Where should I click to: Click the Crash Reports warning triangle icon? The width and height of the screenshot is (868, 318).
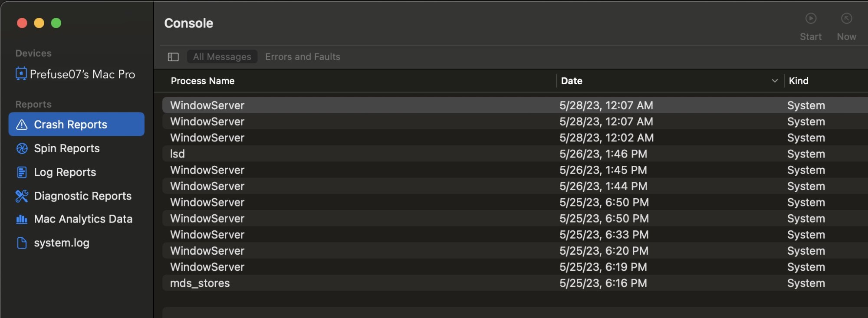22,125
